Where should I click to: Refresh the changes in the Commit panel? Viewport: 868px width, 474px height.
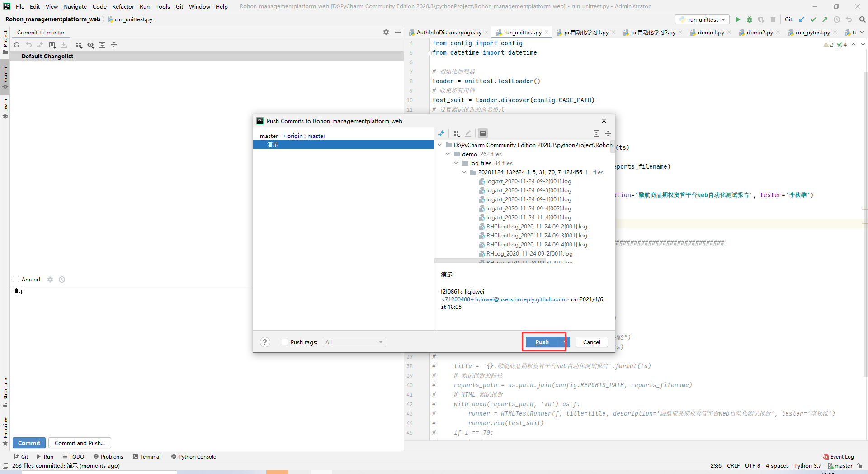(17, 45)
